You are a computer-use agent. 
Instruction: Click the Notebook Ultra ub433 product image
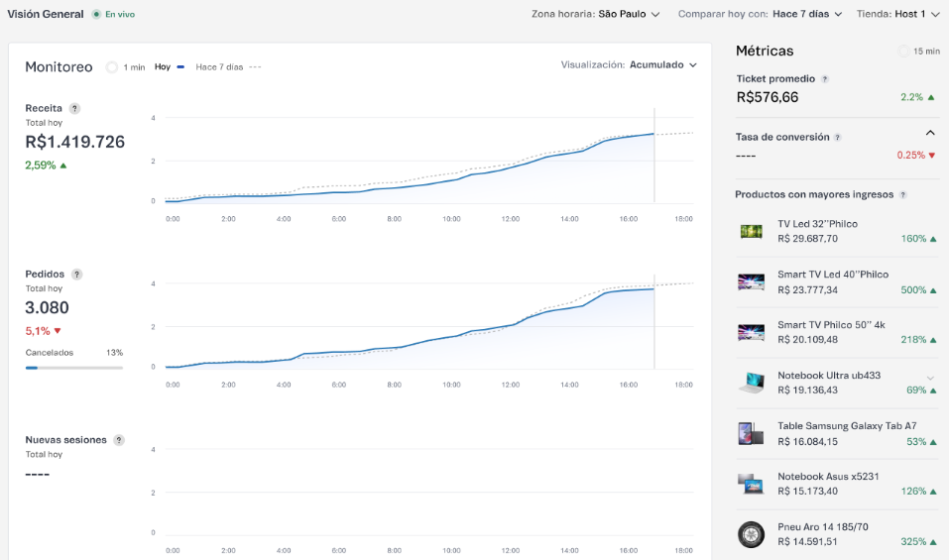[752, 384]
